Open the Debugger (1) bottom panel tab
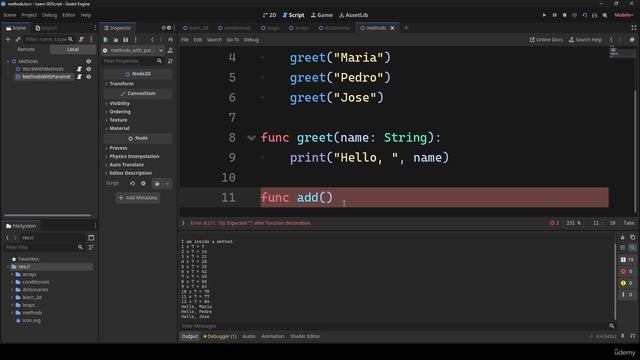640x360 pixels. point(220,336)
